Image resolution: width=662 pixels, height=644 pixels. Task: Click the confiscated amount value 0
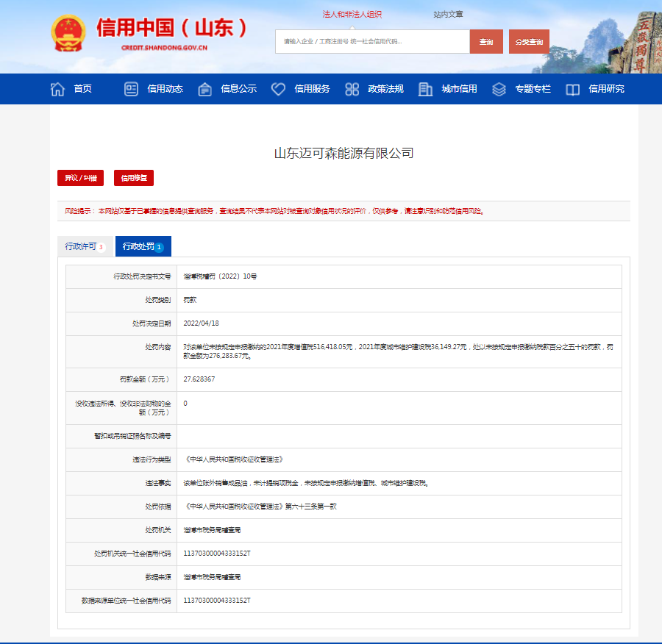pos(185,404)
